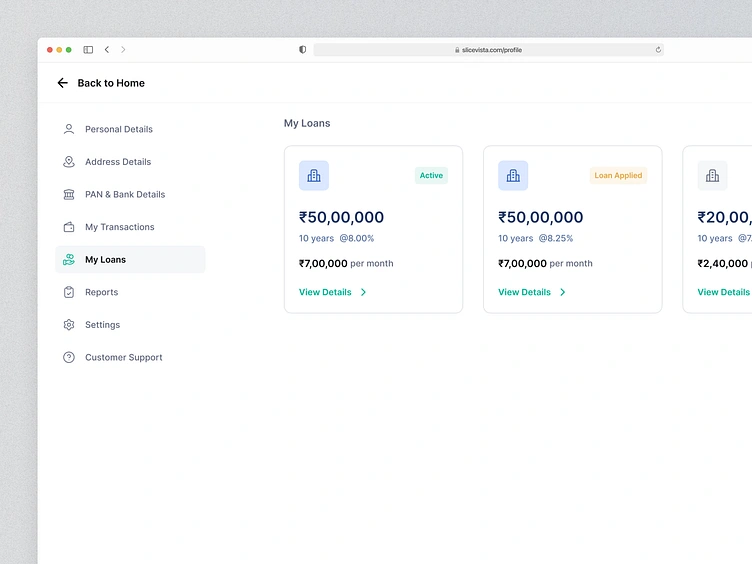Click the back arrow beside Back to Home
752x564 pixels.
click(62, 83)
